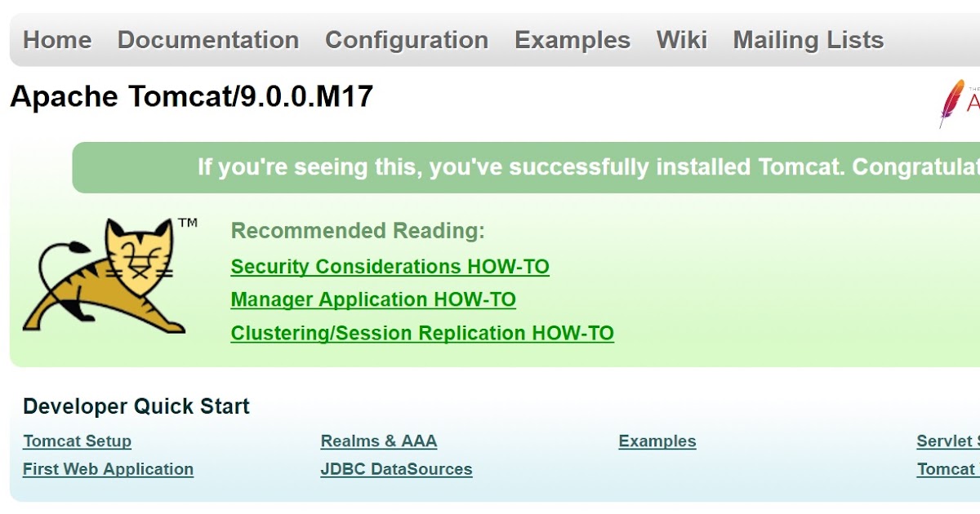This screenshot has height=514, width=980.
Task: Open the Wiki navigation item
Action: pos(682,40)
